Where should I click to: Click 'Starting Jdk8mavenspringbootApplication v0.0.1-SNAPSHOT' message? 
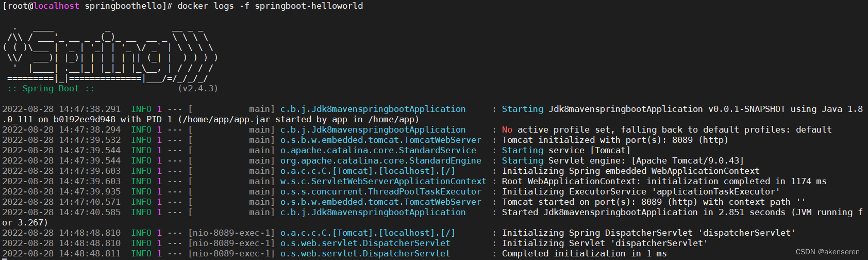click(x=644, y=109)
